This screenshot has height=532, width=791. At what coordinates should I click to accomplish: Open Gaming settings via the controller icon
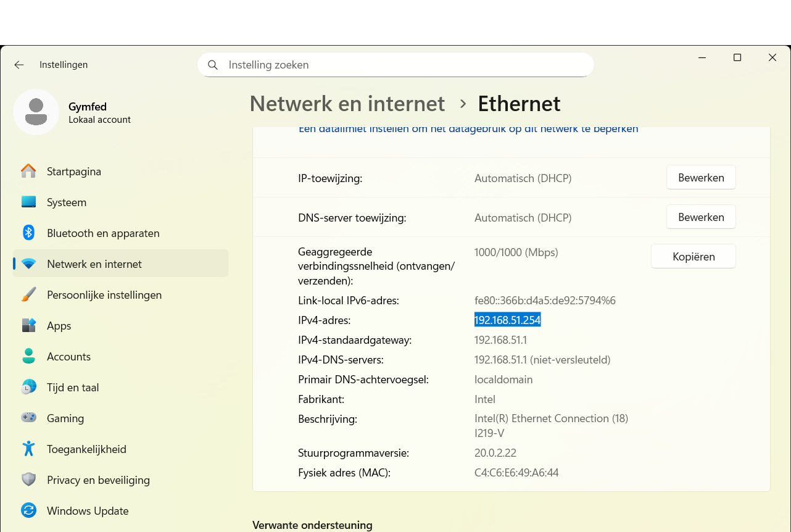[28, 418]
